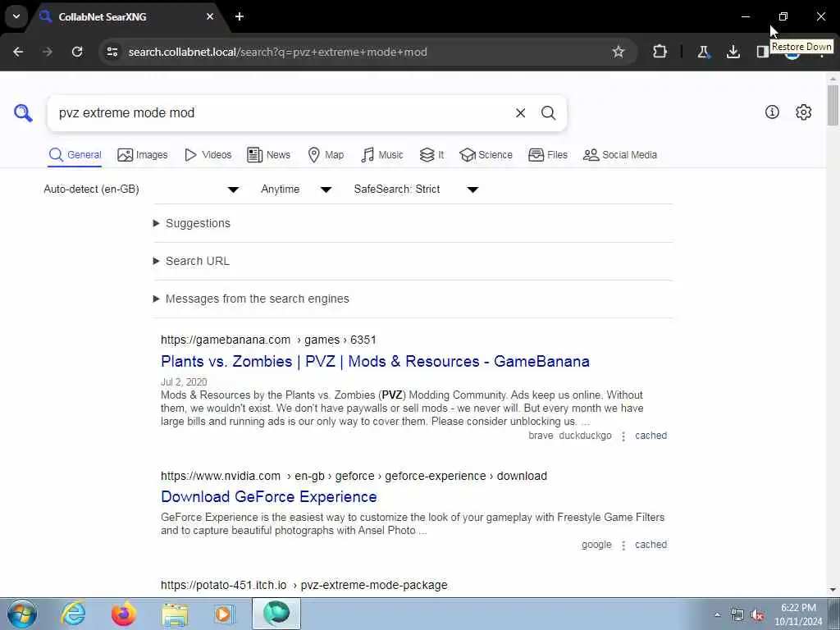
Task: Click the search query input field
Action: (x=281, y=113)
